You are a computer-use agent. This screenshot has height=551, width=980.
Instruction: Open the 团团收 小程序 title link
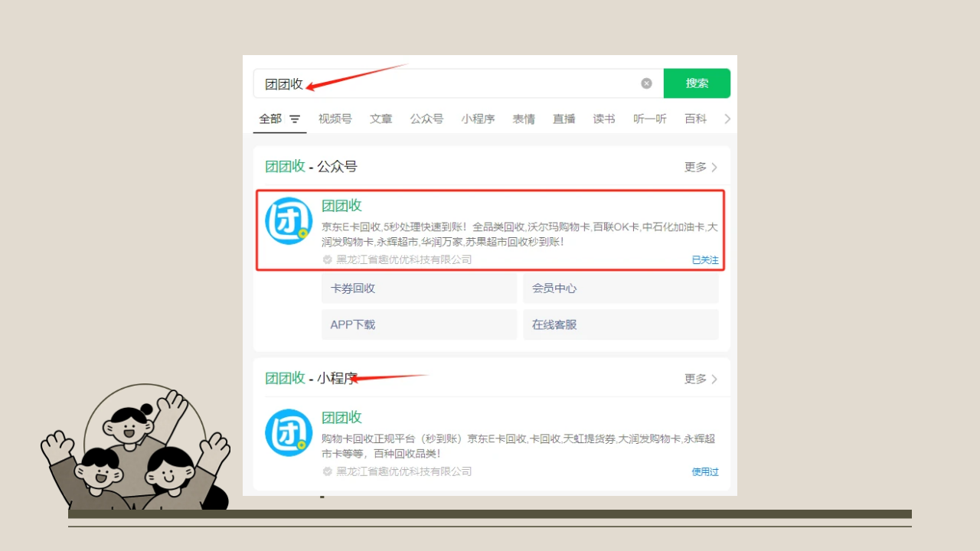coord(341,417)
